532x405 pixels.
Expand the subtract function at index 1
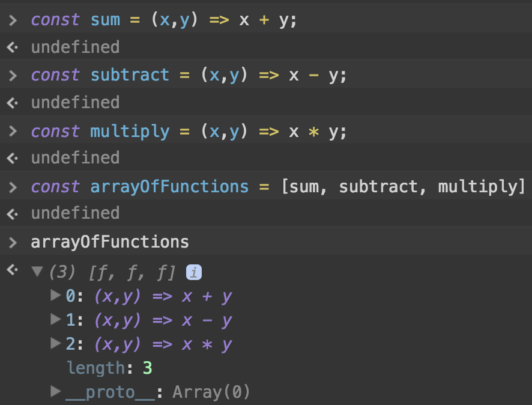click(x=55, y=320)
